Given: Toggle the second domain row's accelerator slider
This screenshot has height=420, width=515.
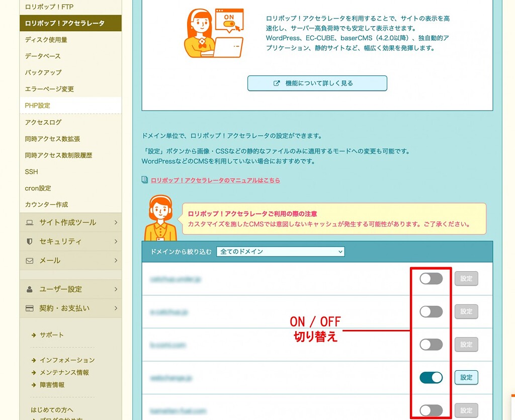Looking at the screenshot, I should (431, 312).
